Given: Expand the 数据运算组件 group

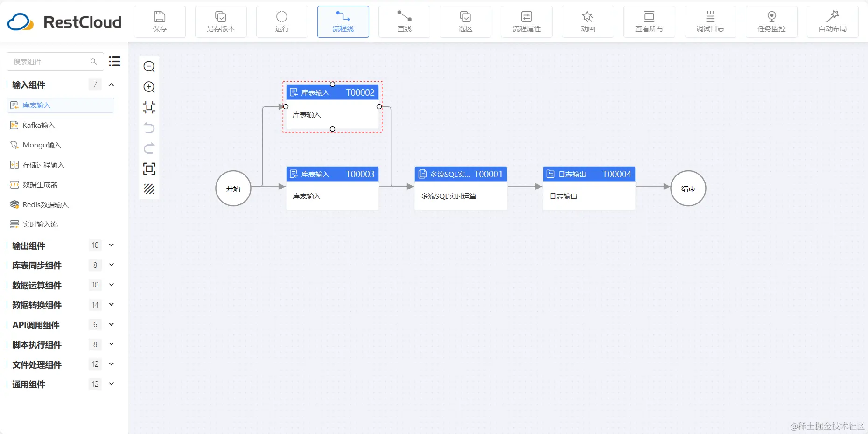Looking at the screenshot, I should pos(112,285).
